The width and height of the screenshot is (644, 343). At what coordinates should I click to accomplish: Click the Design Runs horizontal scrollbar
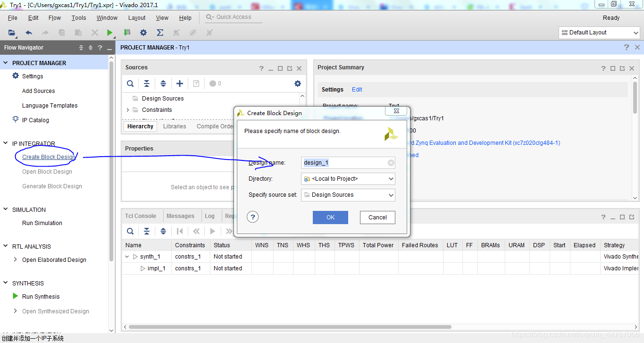tap(290, 326)
